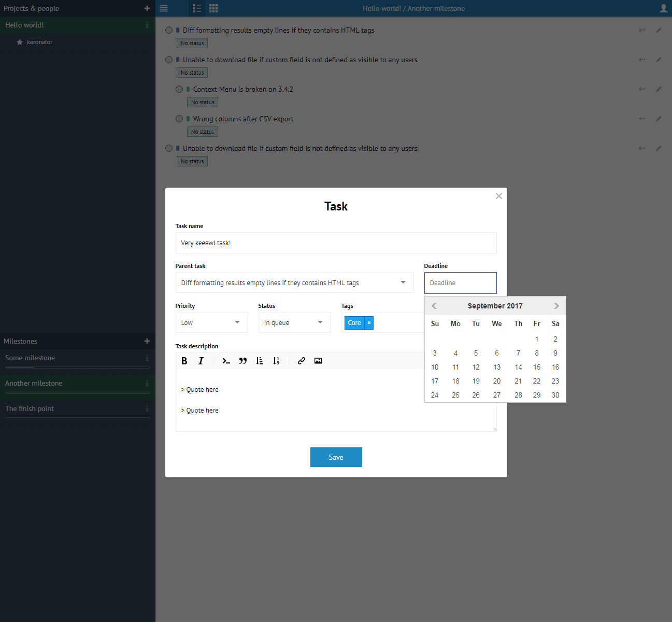Insert an image in task description
This screenshot has height=622, width=672.
318,361
